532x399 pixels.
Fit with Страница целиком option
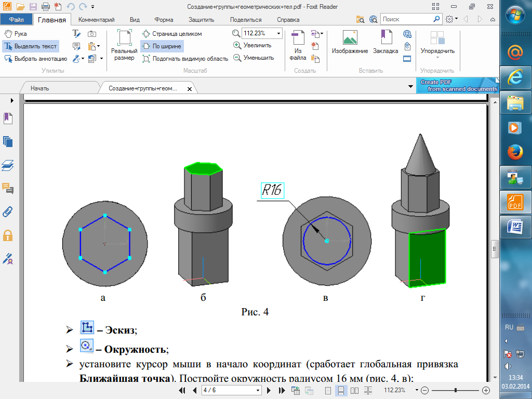[x=172, y=34]
